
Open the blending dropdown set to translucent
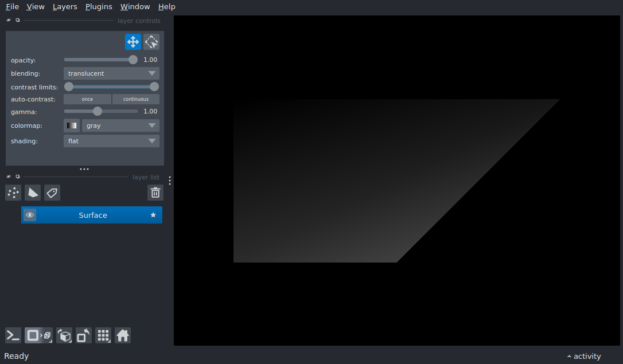pos(111,73)
